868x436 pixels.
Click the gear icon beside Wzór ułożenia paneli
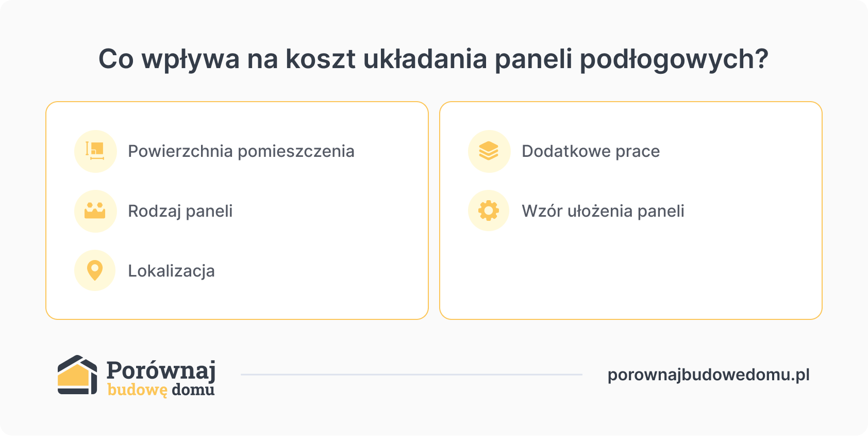[x=489, y=211]
